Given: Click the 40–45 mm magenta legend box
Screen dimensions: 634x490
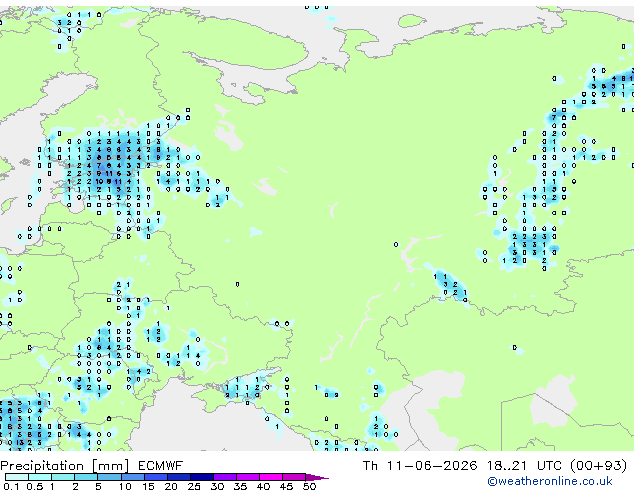Looking at the screenshot, I should tap(271, 477).
